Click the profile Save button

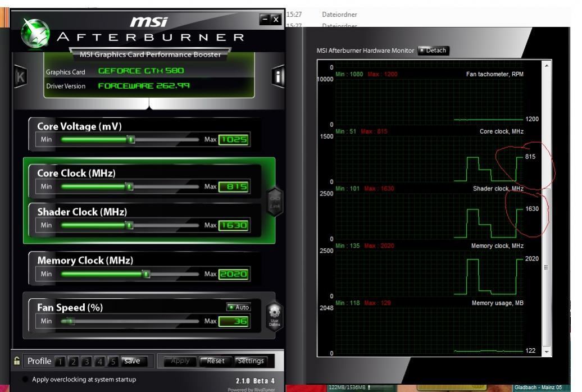(134, 361)
